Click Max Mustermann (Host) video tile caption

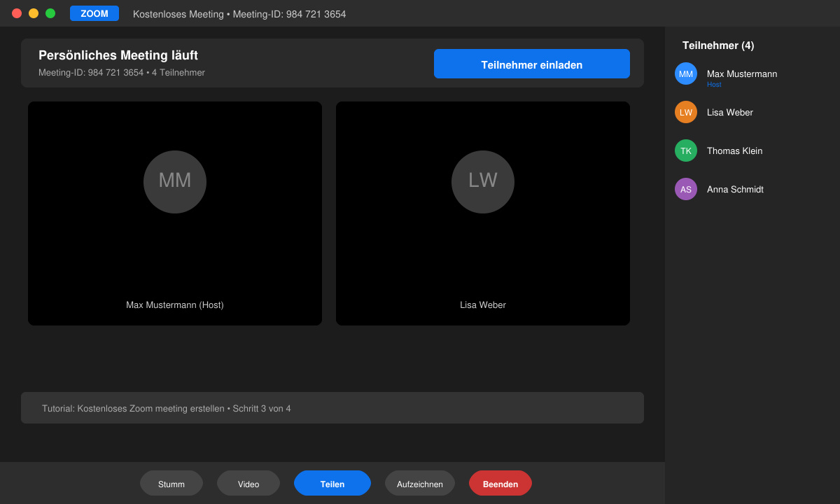[x=175, y=305]
